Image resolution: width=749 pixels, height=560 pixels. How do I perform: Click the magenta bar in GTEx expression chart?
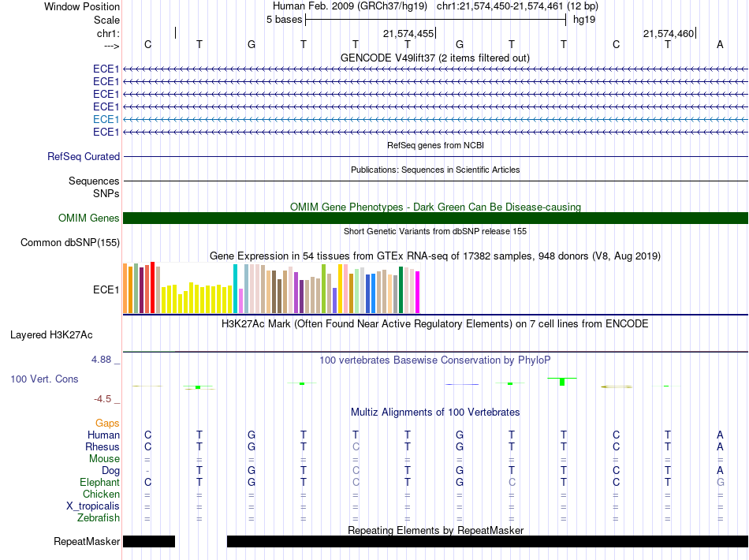418,292
